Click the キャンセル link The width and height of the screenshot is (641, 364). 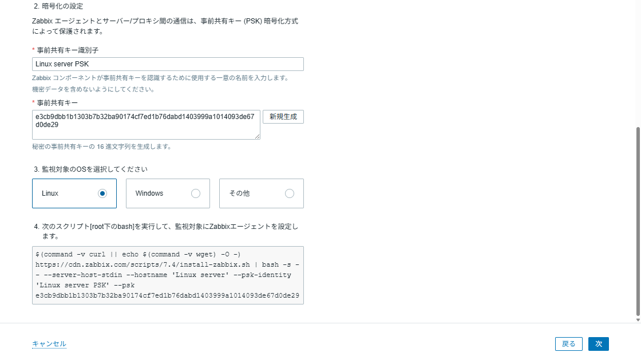[49, 344]
